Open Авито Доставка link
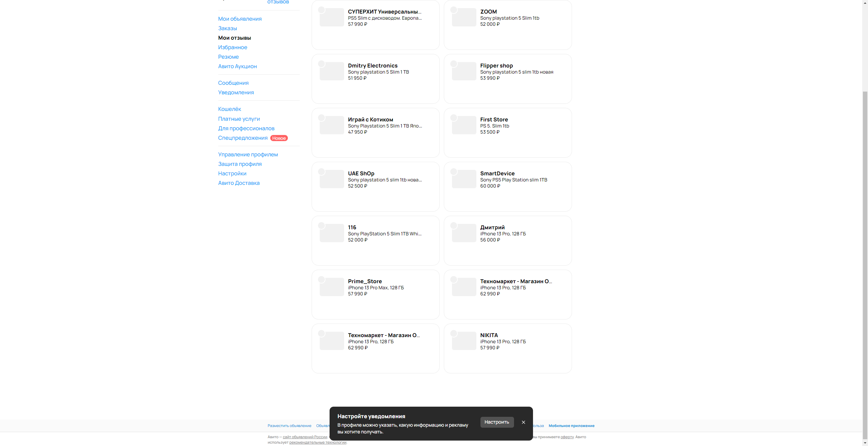 [x=239, y=183]
